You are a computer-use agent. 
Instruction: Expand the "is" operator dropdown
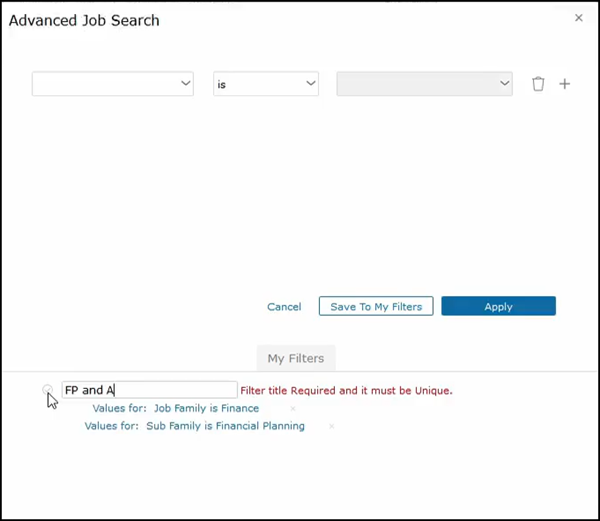pyautogui.click(x=265, y=84)
